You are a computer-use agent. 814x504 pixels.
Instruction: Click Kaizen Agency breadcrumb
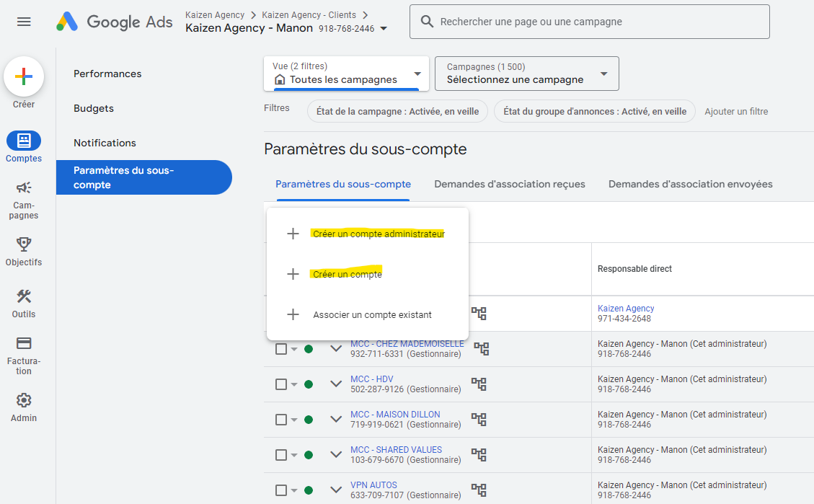coord(215,15)
